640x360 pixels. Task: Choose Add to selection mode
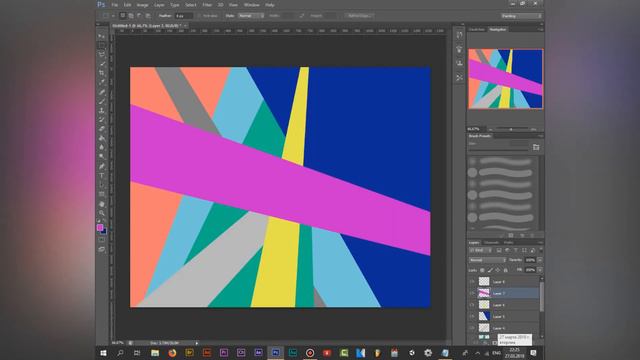pos(131,16)
